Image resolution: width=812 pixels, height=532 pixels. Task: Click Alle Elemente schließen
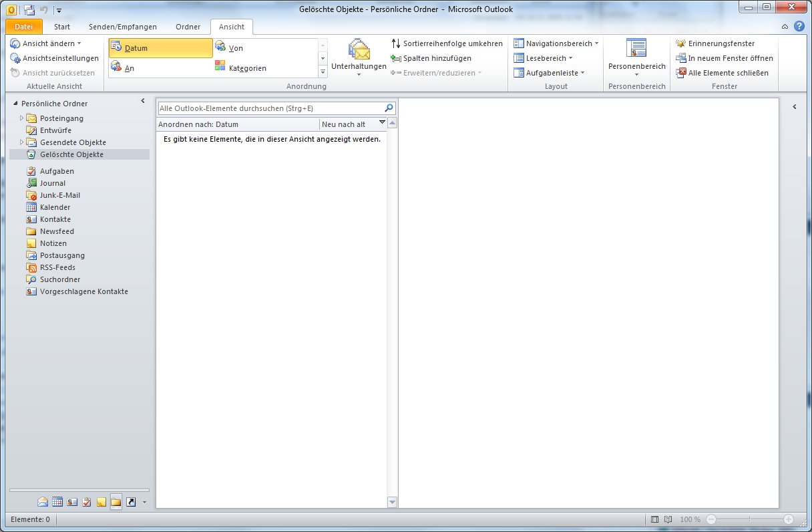[722, 73]
